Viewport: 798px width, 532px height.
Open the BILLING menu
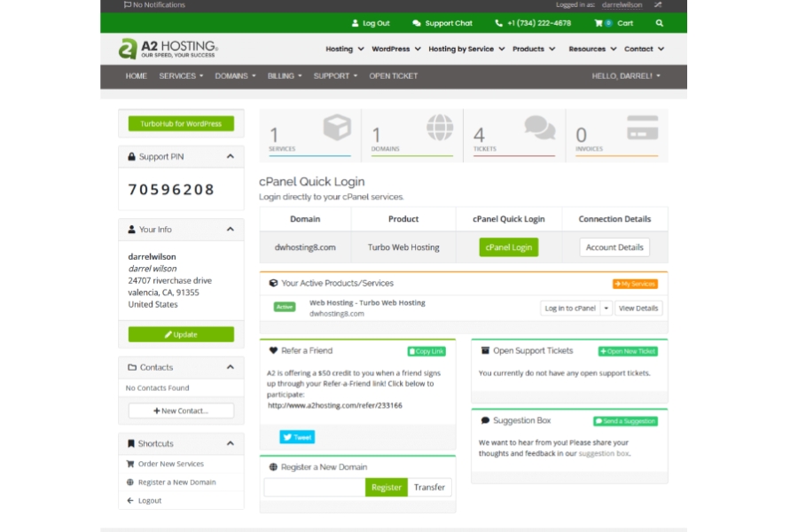[285, 76]
